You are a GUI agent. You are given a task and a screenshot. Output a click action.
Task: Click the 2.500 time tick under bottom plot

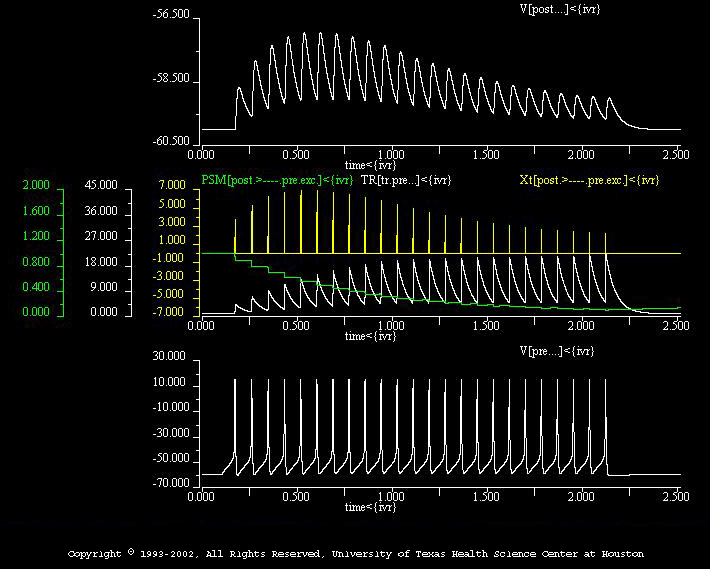[x=678, y=497]
